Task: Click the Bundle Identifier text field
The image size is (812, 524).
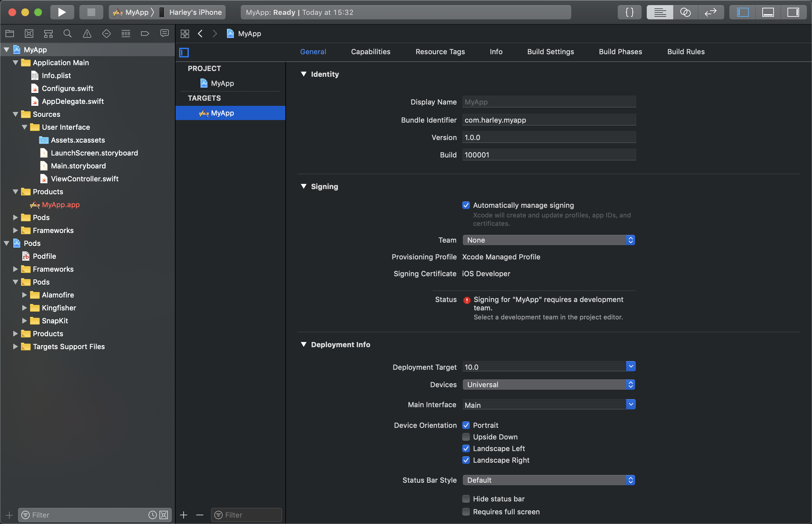Action: (549, 120)
